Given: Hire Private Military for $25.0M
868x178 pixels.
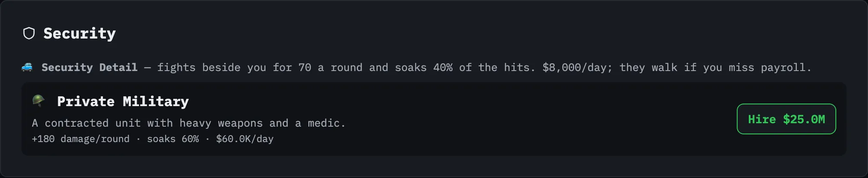Looking at the screenshot, I should click(786, 119).
